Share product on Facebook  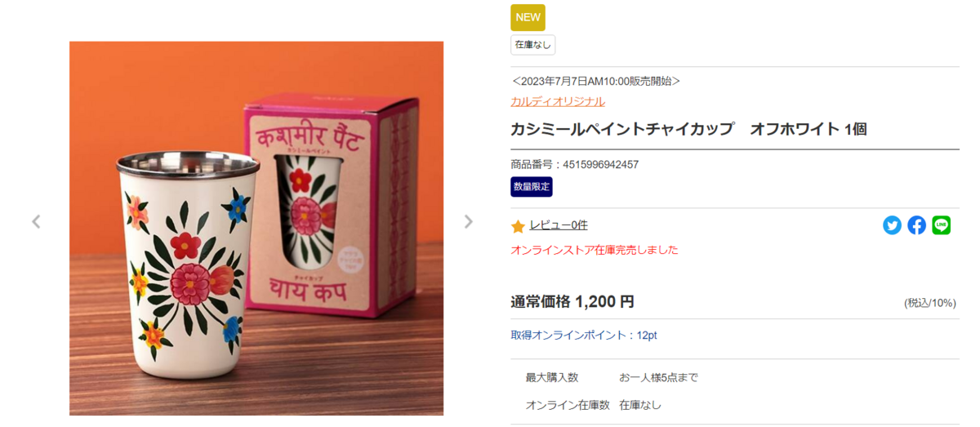916,225
